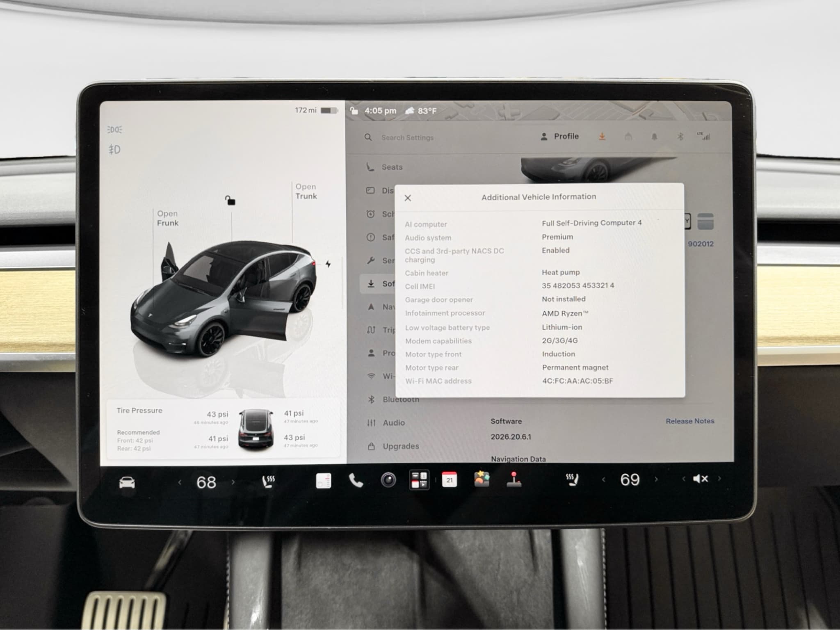Image resolution: width=840 pixels, height=630 pixels.
Task: Open the phone app icon
Action: pyautogui.click(x=356, y=480)
